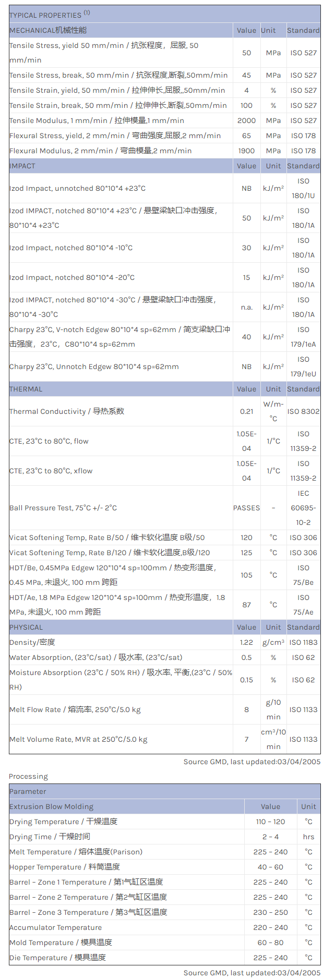Select the Processing heading text

(28, 776)
